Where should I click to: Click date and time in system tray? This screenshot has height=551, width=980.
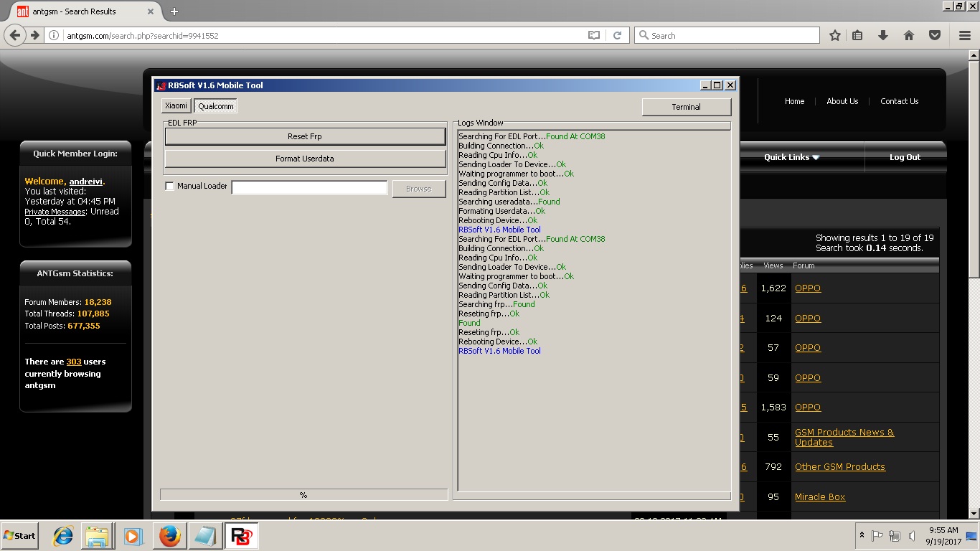click(943, 536)
